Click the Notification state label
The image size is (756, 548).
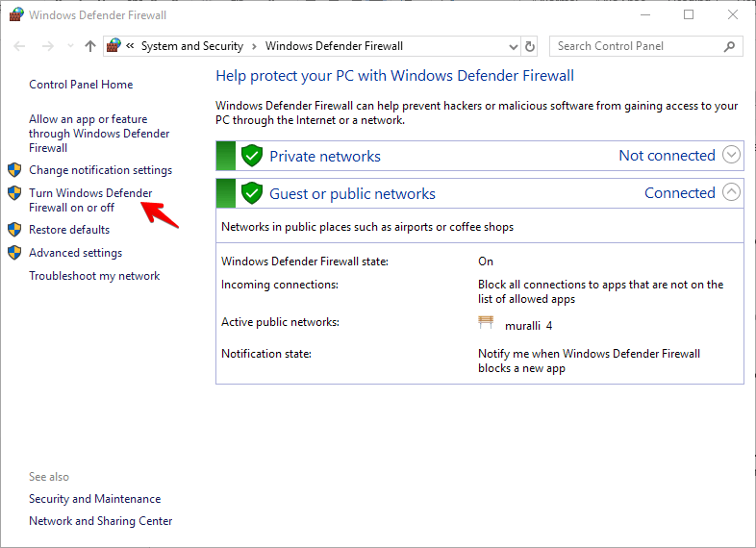(x=266, y=354)
